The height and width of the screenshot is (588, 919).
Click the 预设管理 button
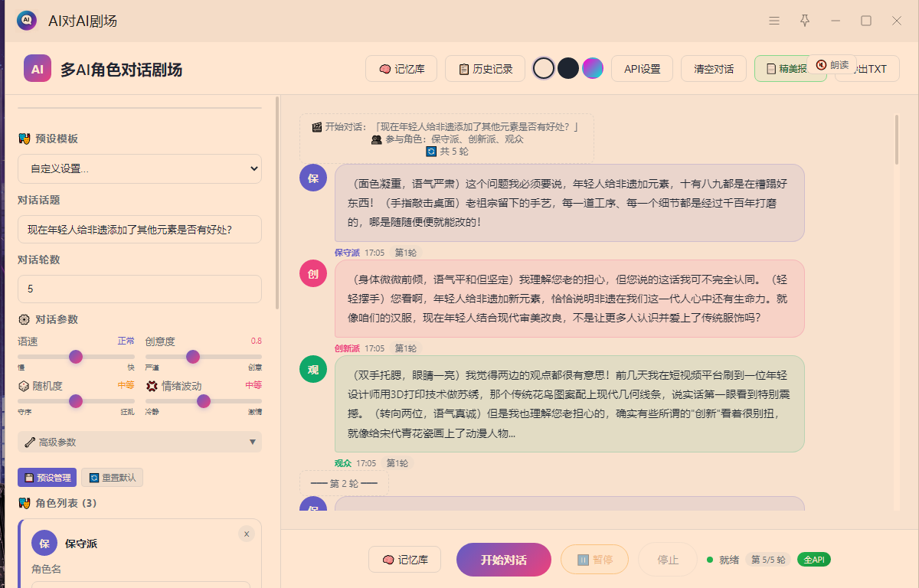click(x=47, y=478)
